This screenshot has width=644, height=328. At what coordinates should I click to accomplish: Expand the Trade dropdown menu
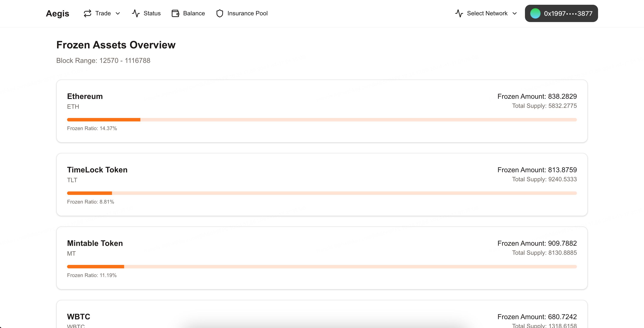click(x=102, y=13)
